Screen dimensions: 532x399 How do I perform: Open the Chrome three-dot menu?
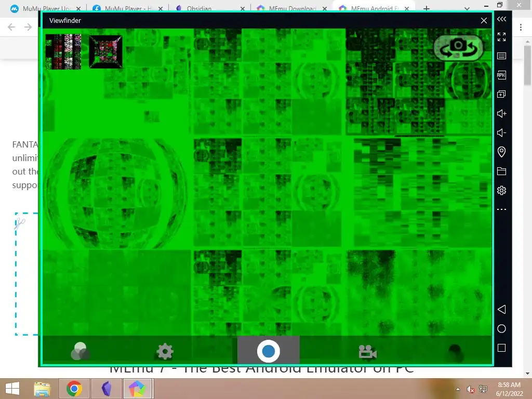521,27
